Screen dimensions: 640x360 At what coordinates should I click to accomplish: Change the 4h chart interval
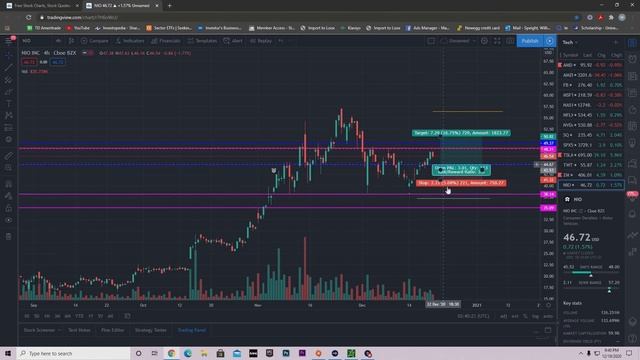[x=58, y=41]
